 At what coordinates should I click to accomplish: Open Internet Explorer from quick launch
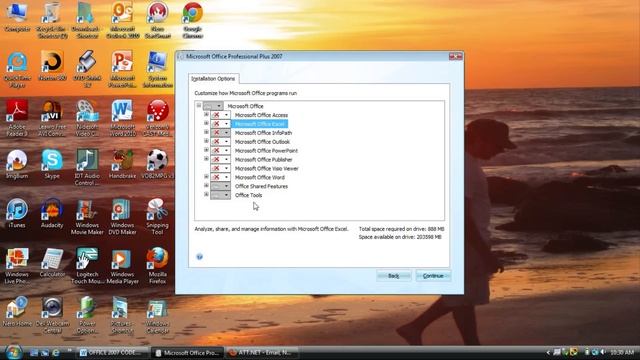56,352
